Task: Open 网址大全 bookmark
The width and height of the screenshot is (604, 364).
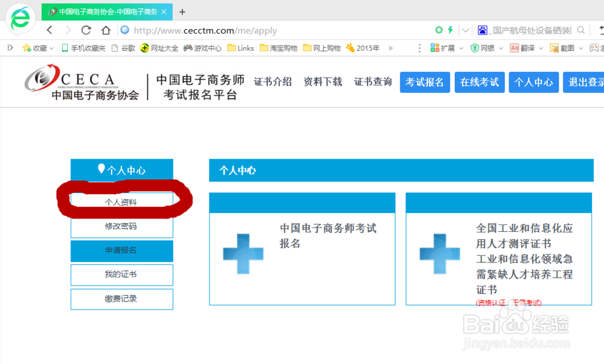Action: tap(159, 48)
